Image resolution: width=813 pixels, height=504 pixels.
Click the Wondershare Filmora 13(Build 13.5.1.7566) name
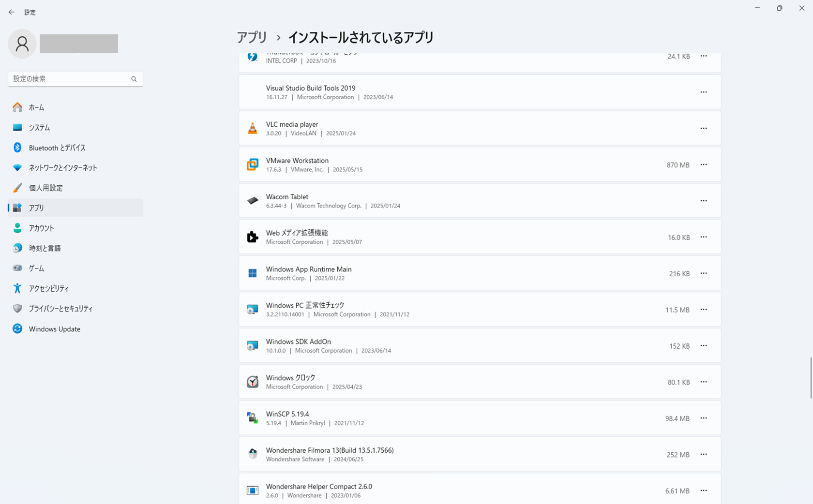330,450
